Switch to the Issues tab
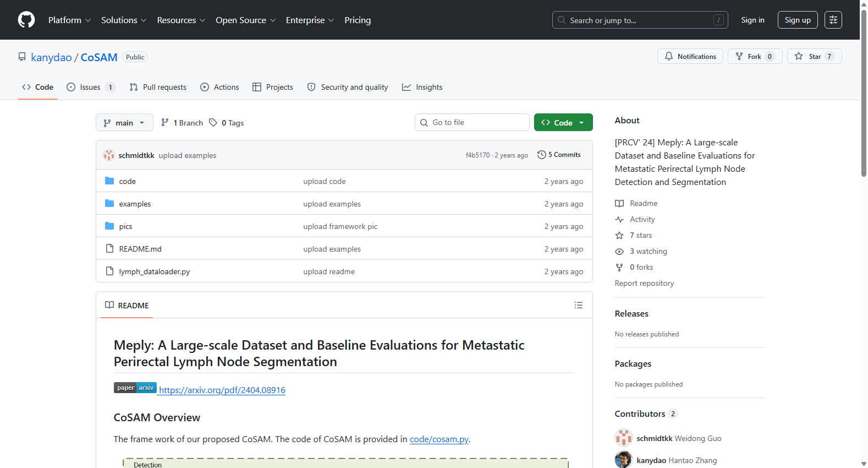Viewport: 868px width, 468px height. 91,87
